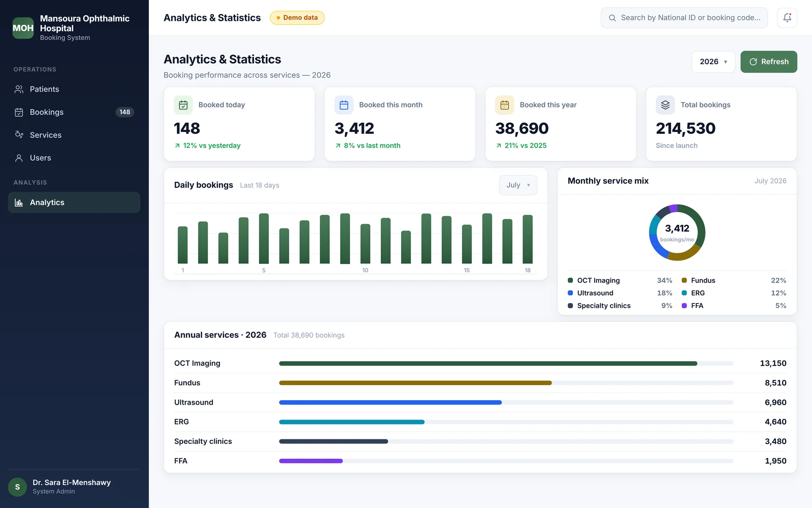812x508 pixels.
Task: Click the Booked this year calendar icon
Action: pyautogui.click(x=504, y=105)
